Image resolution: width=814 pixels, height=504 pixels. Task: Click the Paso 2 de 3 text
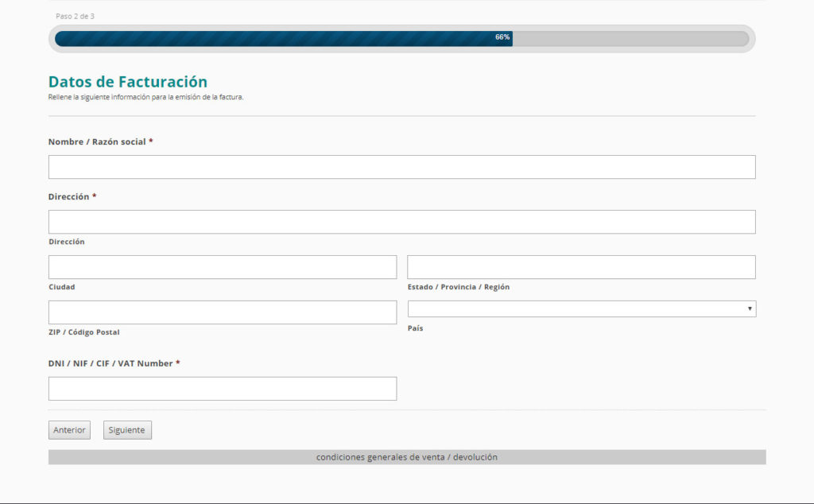pos(76,16)
